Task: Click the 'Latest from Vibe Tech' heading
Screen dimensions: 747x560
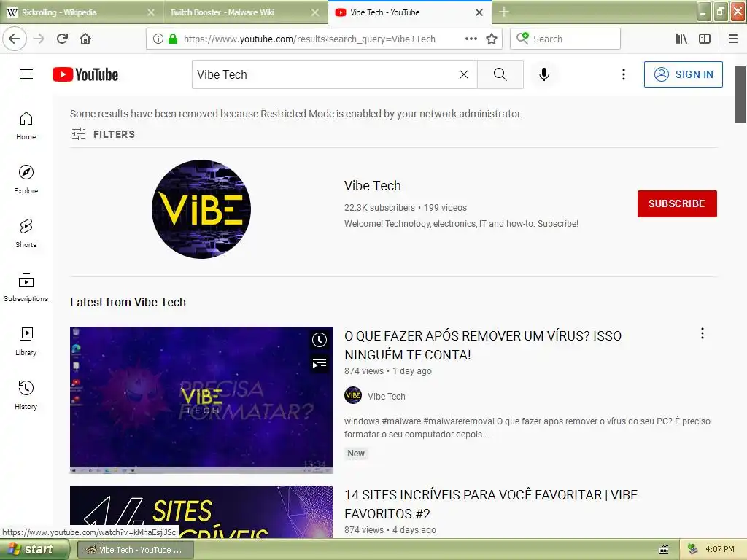Action: pyautogui.click(x=128, y=302)
